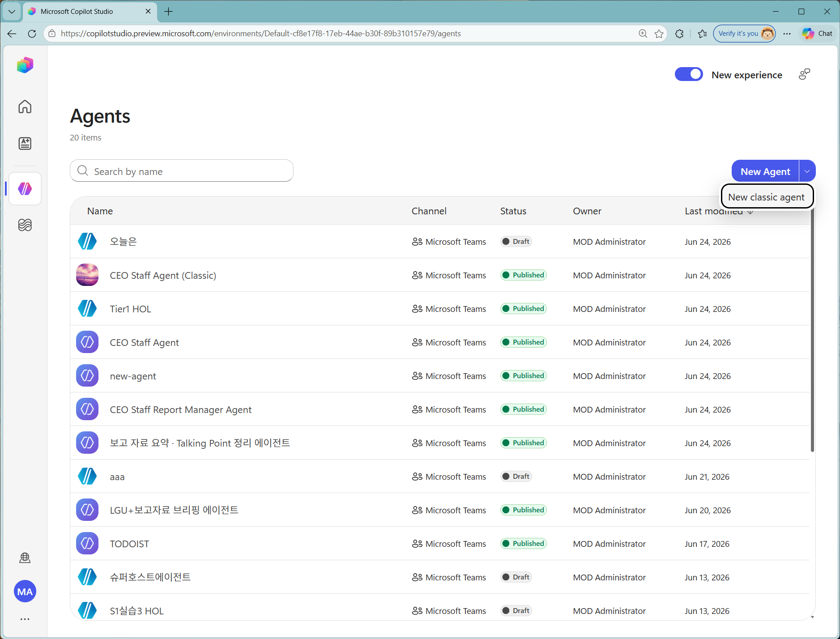Click the Name column header

coord(100,211)
